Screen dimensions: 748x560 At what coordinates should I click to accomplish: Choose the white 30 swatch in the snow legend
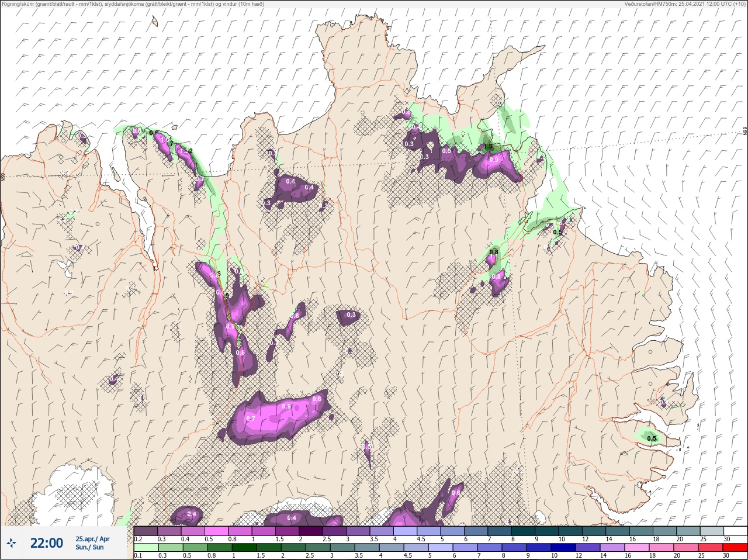(736, 531)
